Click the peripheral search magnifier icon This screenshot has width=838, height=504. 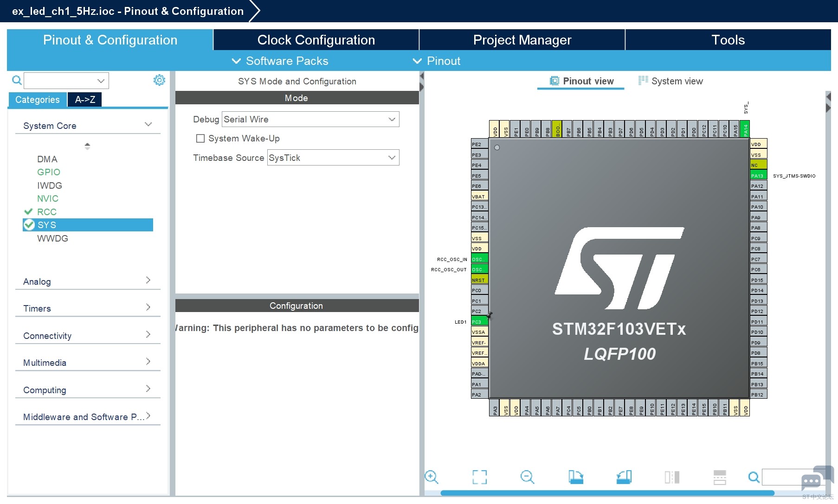17,80
